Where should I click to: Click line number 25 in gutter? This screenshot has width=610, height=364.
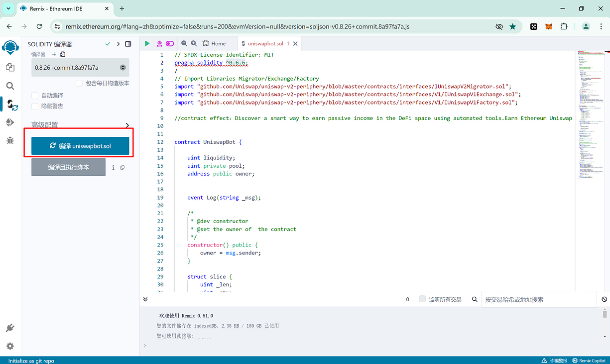(x=160, y=245)
